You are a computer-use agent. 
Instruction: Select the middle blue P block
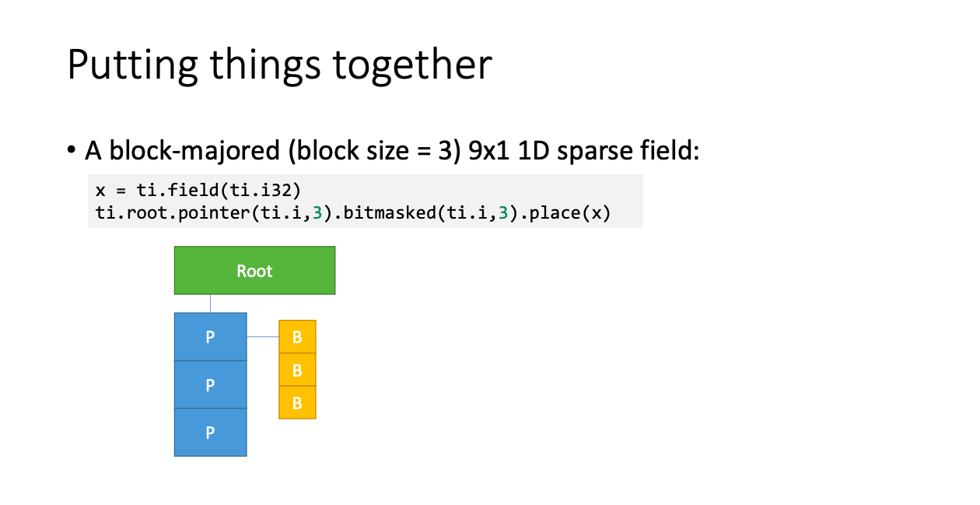point(210,384)
